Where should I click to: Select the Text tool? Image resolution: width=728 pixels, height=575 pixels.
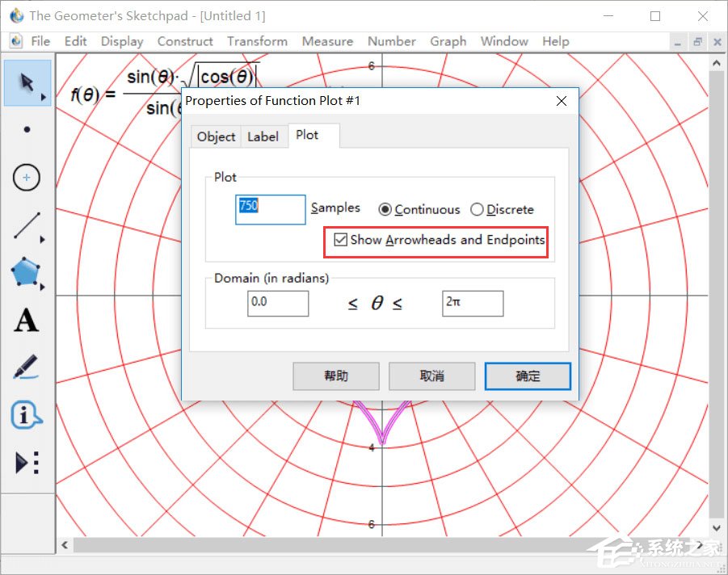[27, 321]
